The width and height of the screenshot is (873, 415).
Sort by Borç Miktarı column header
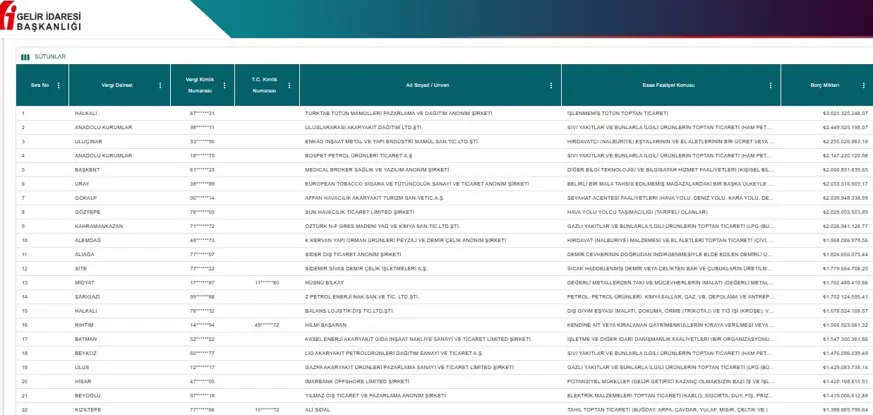click(825, 86)
